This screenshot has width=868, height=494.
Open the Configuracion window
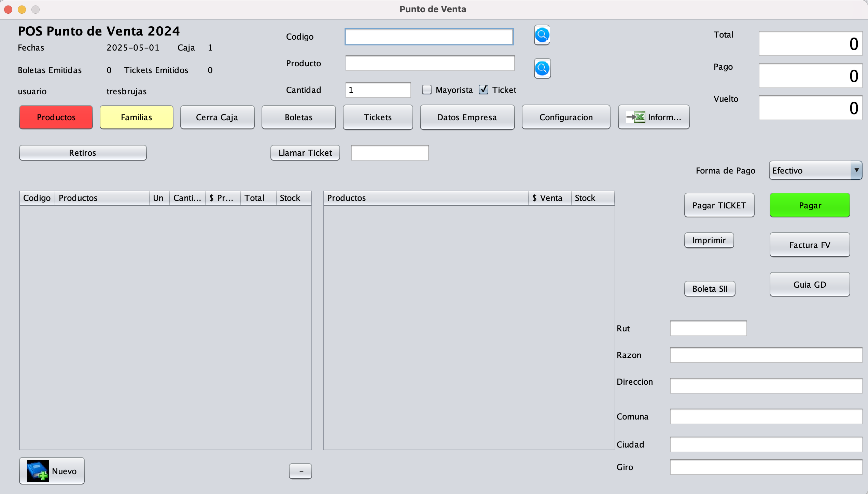coord(566,117)
